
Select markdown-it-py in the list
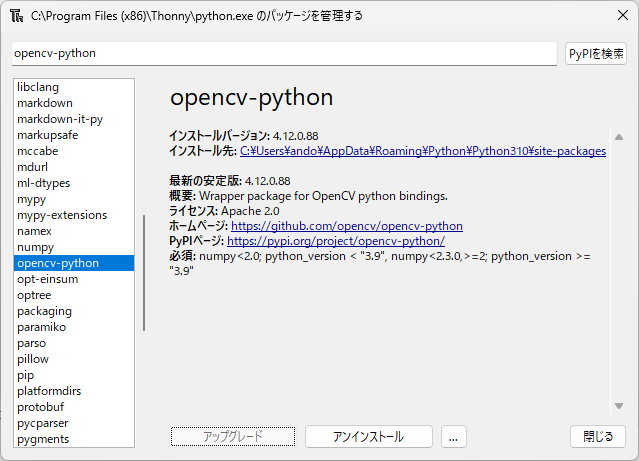(x=60, y=119)
